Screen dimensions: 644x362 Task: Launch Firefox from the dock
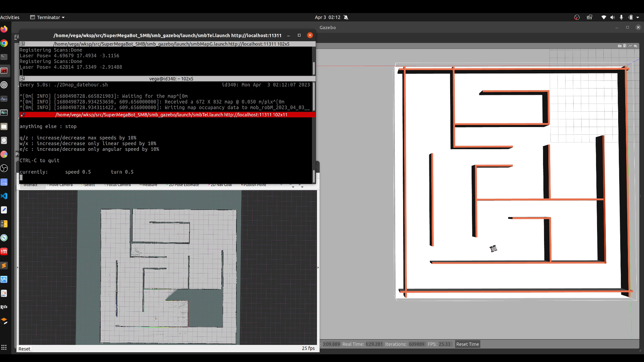point(4,29)
